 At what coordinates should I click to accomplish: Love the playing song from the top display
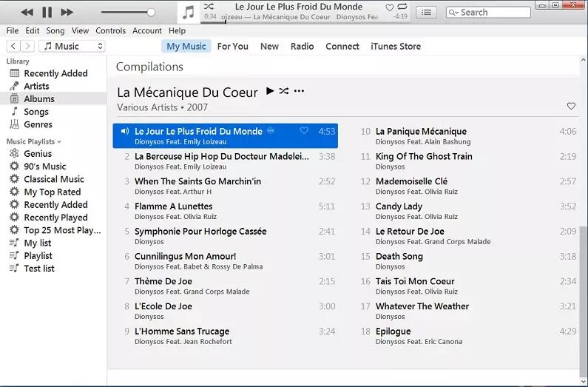click(x=390, y=7)
